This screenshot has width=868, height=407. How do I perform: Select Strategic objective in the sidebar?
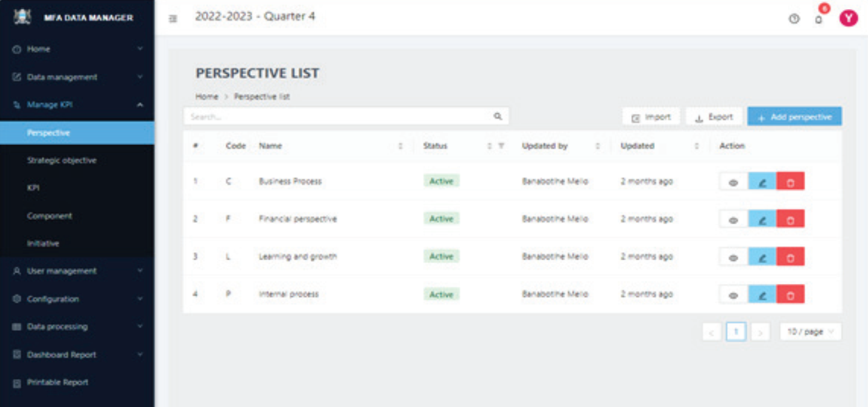pyautogui.click(x=77, y=160)
